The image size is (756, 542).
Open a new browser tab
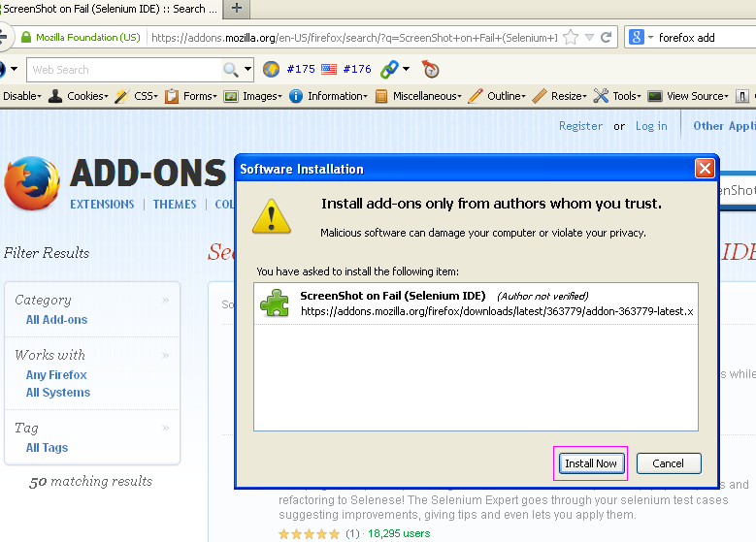point(237,8)
